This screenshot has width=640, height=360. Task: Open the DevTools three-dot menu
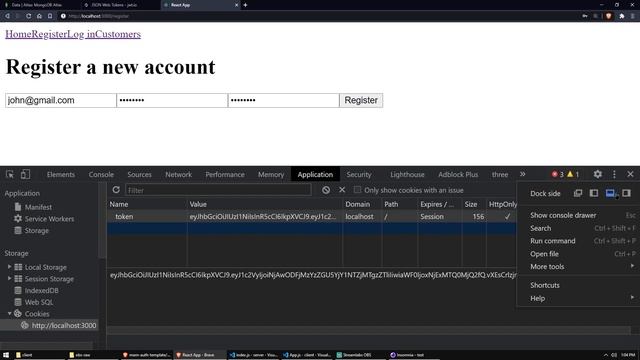614,174
